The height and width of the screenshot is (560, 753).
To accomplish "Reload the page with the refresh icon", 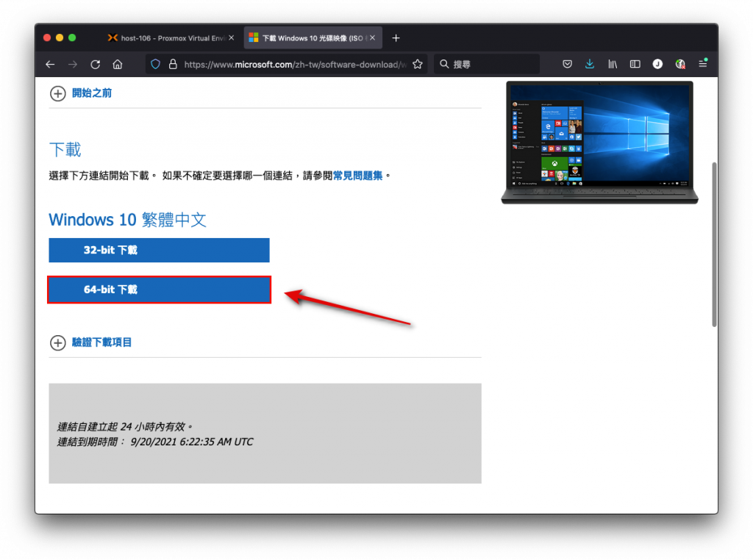I will [95, 64].
